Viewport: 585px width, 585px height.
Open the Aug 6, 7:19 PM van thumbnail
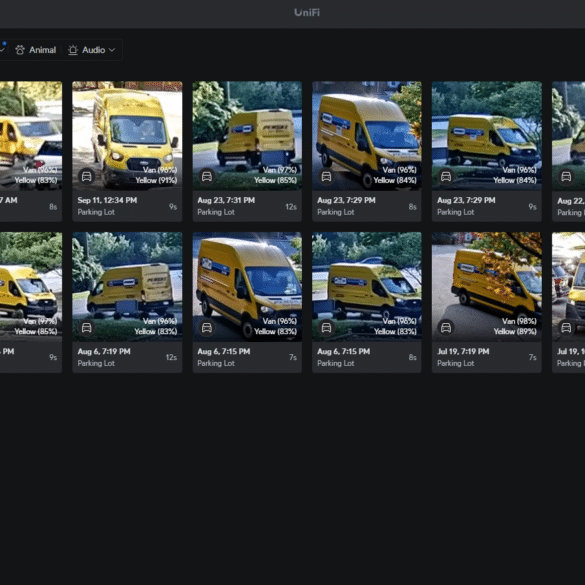click(127, 287)
